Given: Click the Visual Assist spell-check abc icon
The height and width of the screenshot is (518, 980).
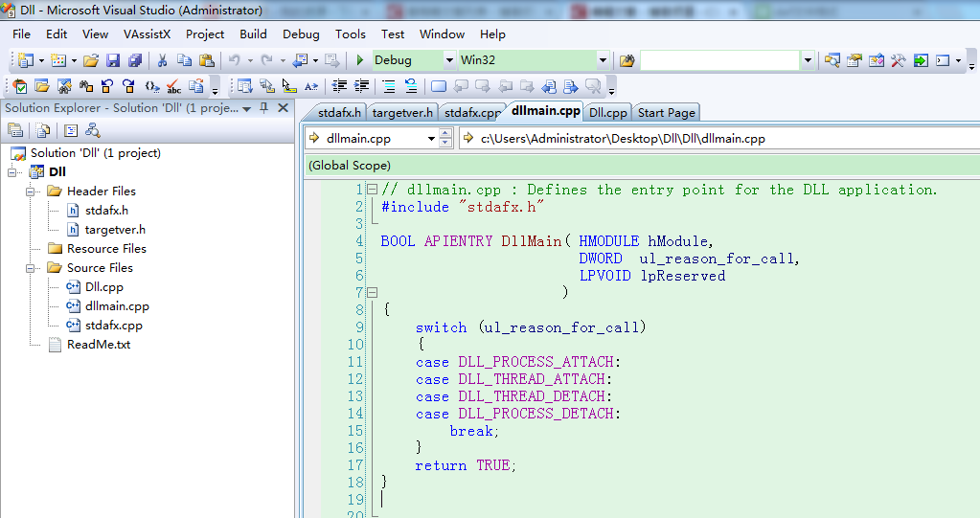Looking at the screenshot, I should 173,86.
